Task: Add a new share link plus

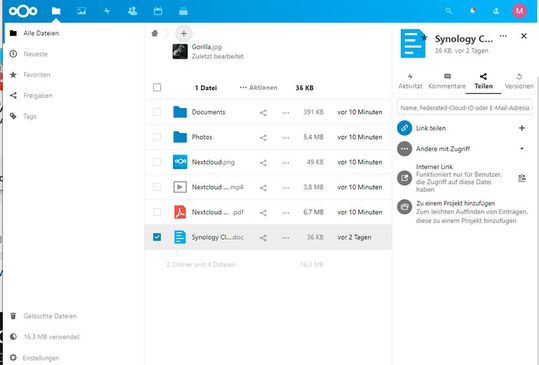Action: click(522, 128)
